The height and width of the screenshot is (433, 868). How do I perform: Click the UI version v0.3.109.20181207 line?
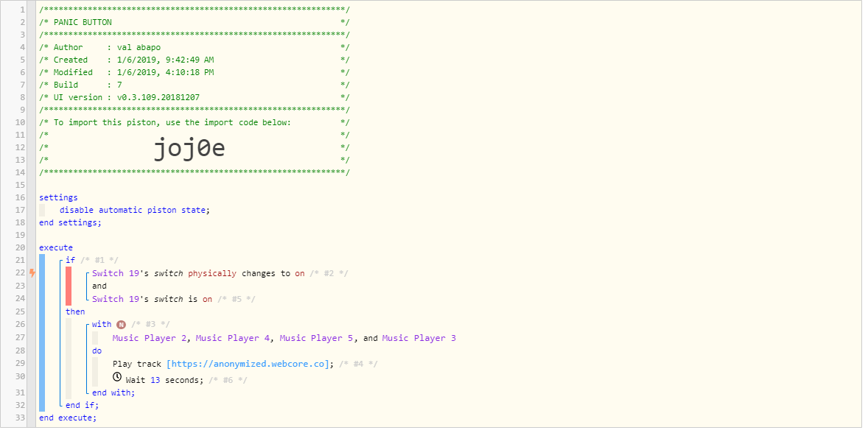pos(195,97)
